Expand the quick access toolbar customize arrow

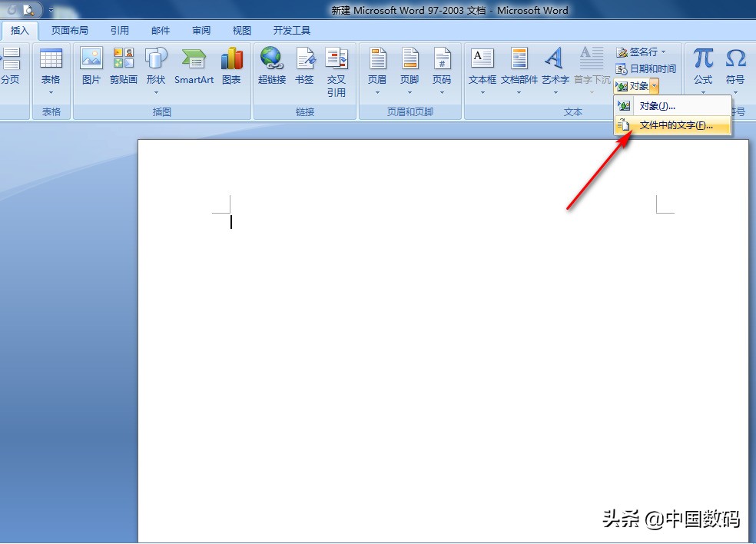point(51,10)
